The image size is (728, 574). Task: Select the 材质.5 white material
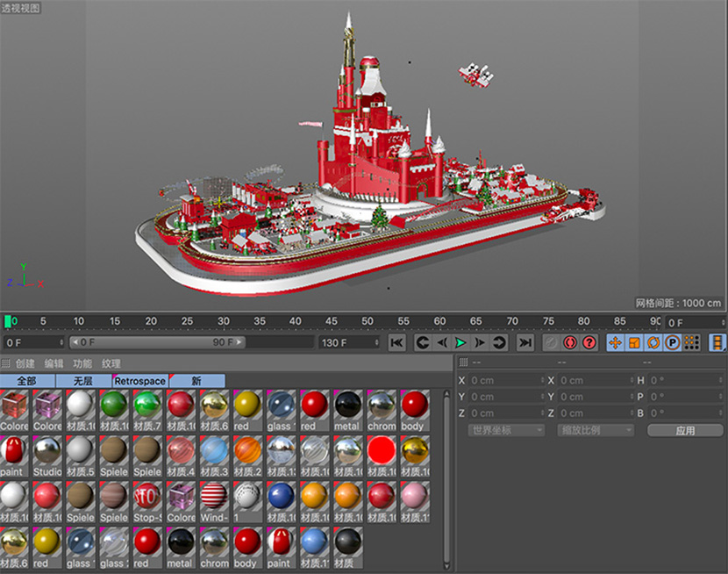pyautogui.click(x=81, y=456)
